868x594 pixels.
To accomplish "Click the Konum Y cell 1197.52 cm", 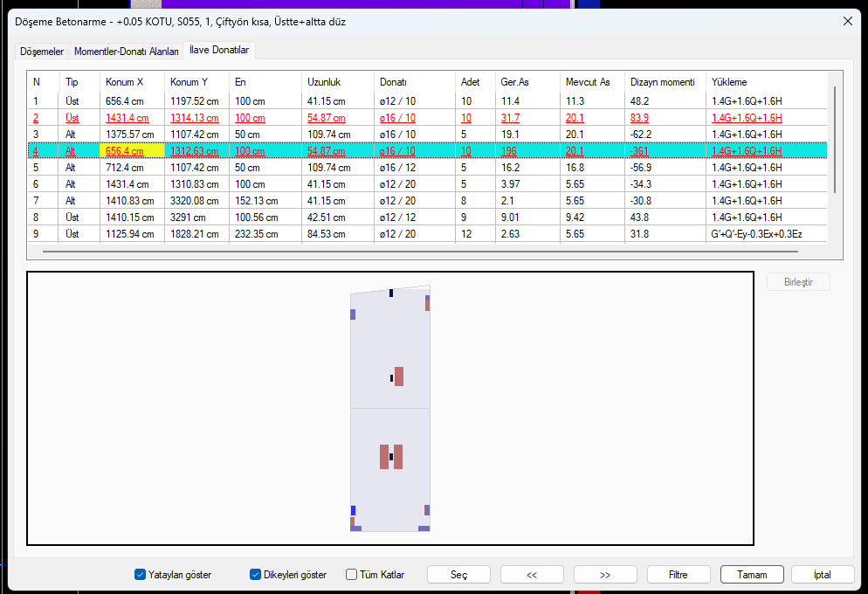I will point(196,100).
